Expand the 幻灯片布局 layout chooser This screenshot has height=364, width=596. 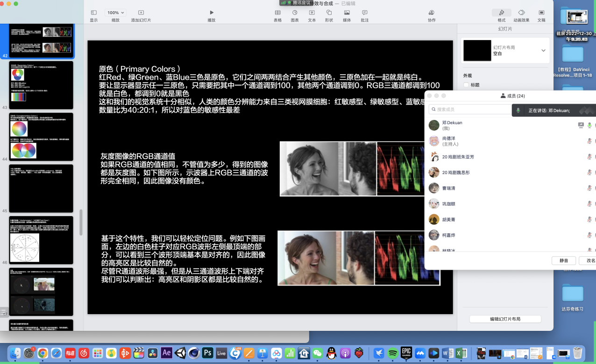coord(543,50)
